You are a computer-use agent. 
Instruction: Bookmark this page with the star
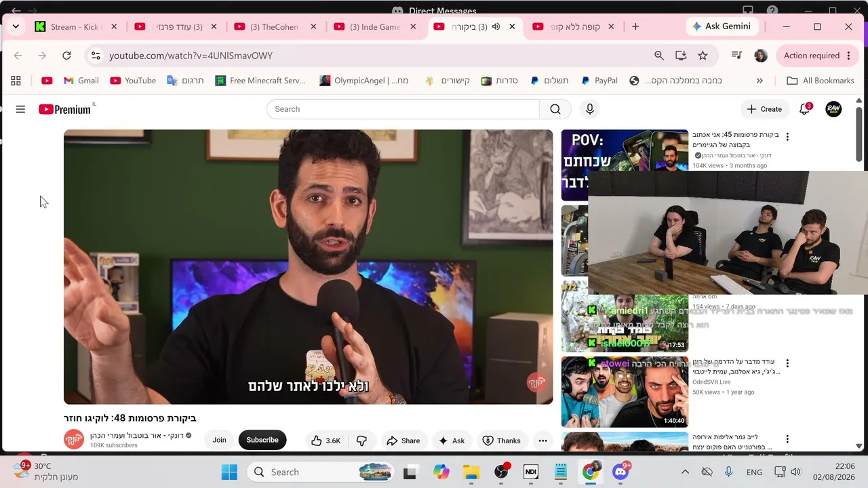[703, 56]
